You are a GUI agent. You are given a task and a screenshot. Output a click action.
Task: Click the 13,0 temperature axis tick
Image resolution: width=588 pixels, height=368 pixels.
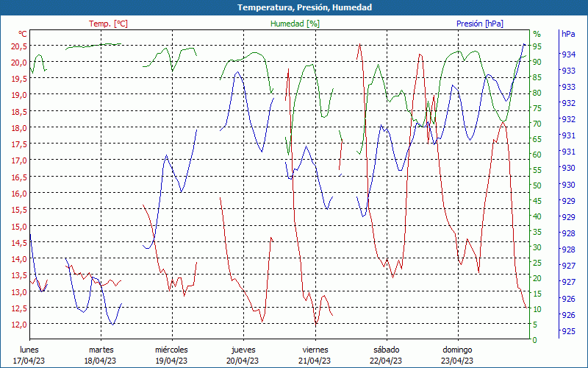pyautogui.click(x=19, y=291)
